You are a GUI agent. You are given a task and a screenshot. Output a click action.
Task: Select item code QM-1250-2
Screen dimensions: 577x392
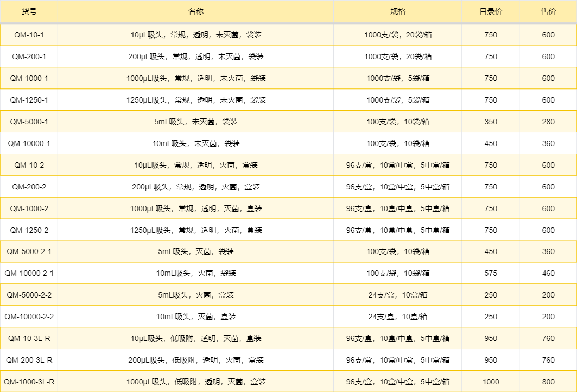click(29, 230)
